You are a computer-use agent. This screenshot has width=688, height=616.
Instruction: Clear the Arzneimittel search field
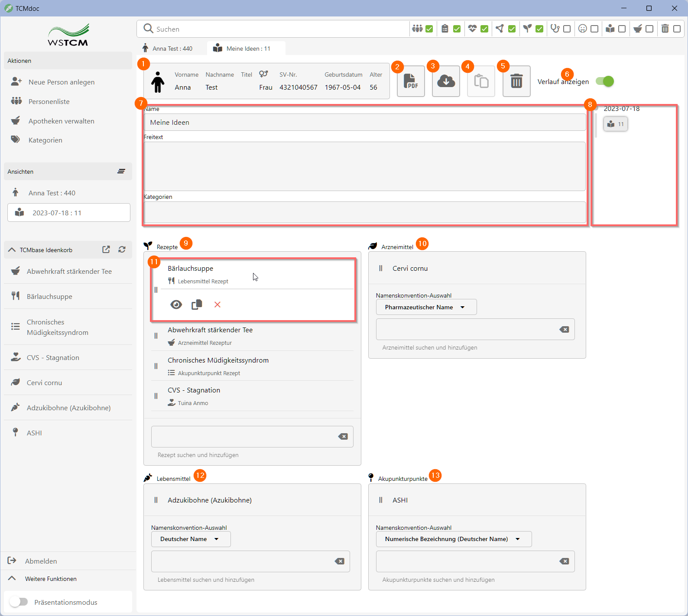564,329
